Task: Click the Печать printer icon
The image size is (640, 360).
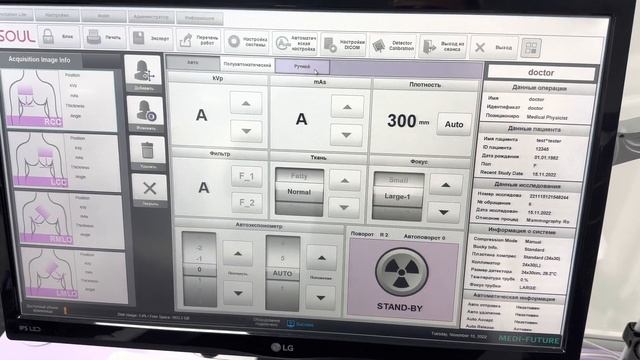Action: click(x=94, y=38)
